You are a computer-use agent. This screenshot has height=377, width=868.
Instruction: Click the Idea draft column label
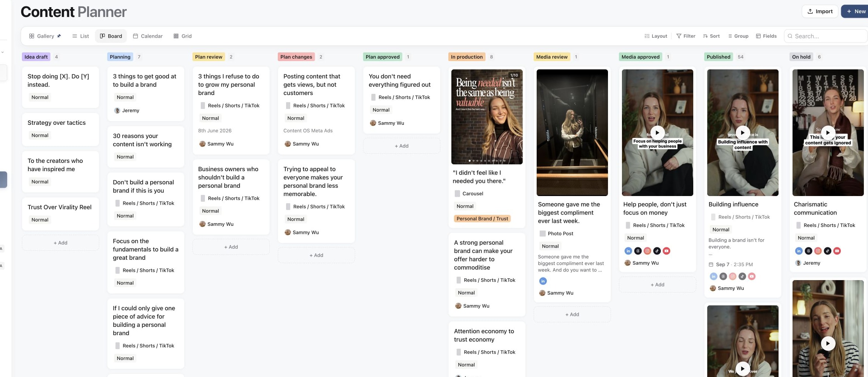(36, 57)
